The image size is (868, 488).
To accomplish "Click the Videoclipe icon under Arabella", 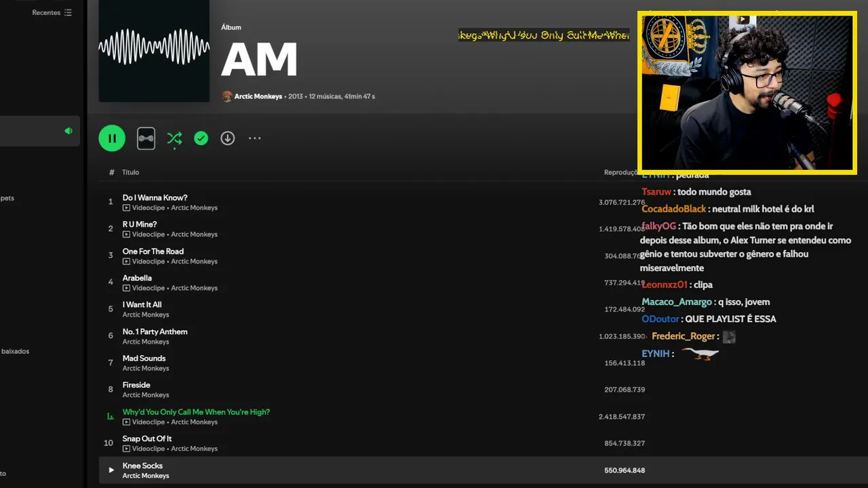I will [126, 288].
